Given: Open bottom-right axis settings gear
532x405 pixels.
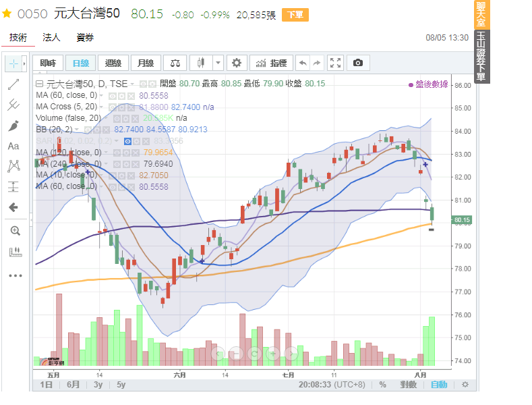Looking at the screenshot, I should coord(465,385).
